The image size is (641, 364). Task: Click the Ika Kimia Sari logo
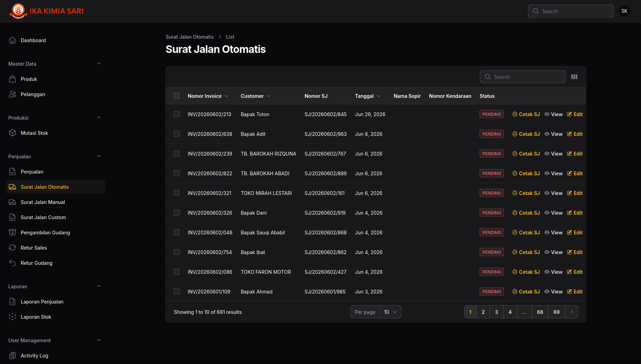tap(46, 11)
